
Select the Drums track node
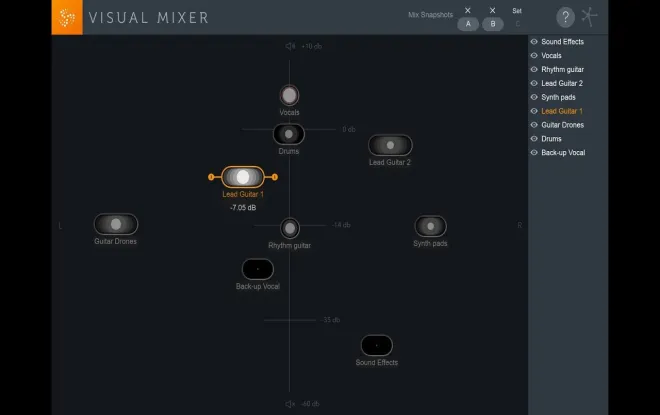(x=289, y=134)
